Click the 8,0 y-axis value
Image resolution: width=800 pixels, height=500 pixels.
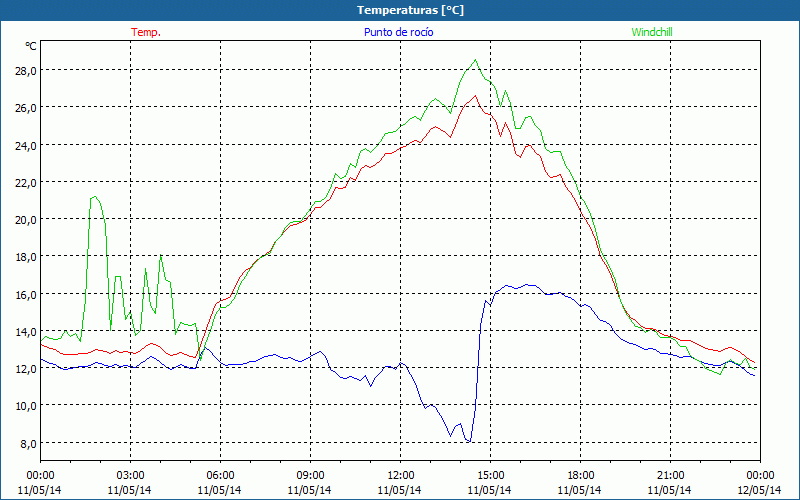point(28,443)
